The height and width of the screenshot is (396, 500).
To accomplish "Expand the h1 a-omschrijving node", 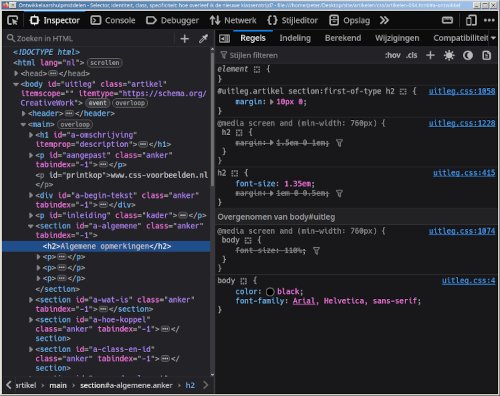I will tap(31, 135).
